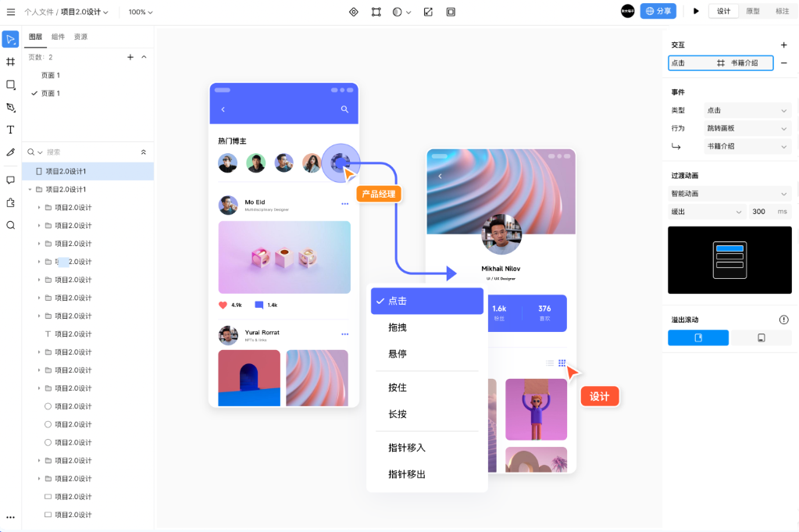The height and width of the screenshot is (532, 799).
Task: Choose 长按 in the trigger menu
Action: [427, 414]
